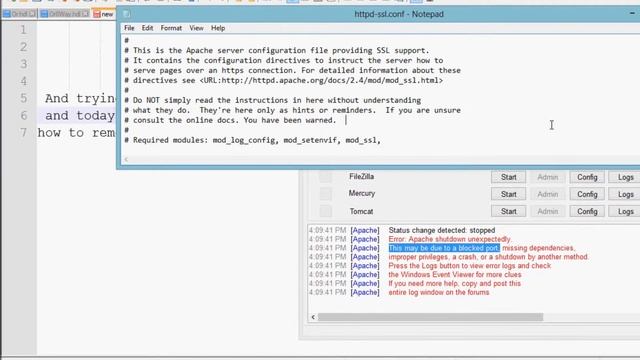Click XAMPP log scrollbar left arrow
This screenshot has height=360, width=640.
(313, 317)
